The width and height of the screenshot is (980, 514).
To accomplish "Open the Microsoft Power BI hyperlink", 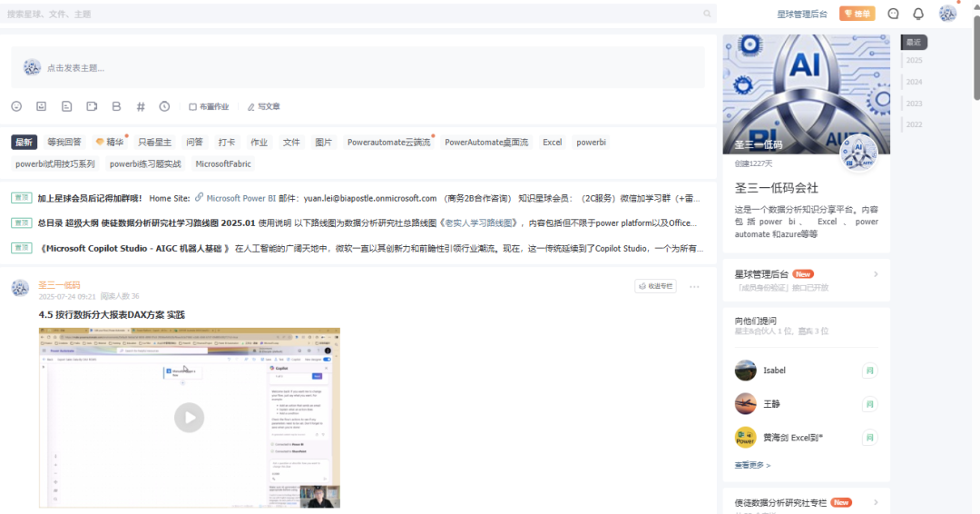I will pyautogui.click(x=240, y=198).
